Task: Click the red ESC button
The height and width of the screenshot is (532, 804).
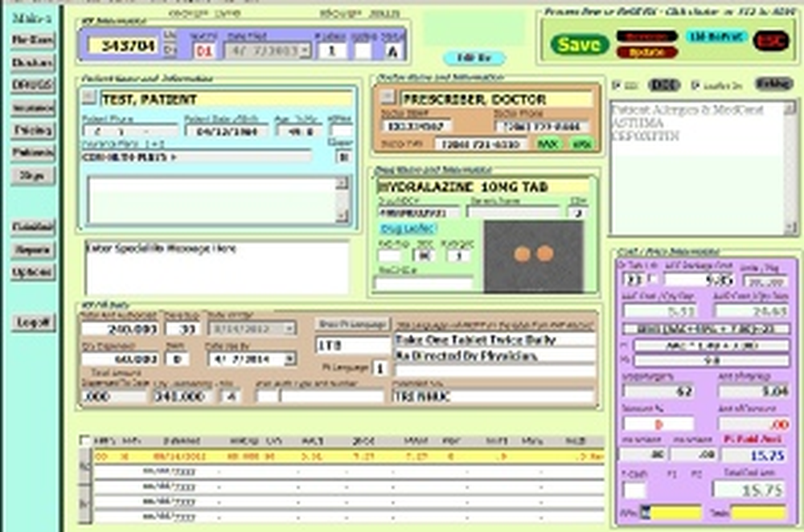Action: (771, 41)
